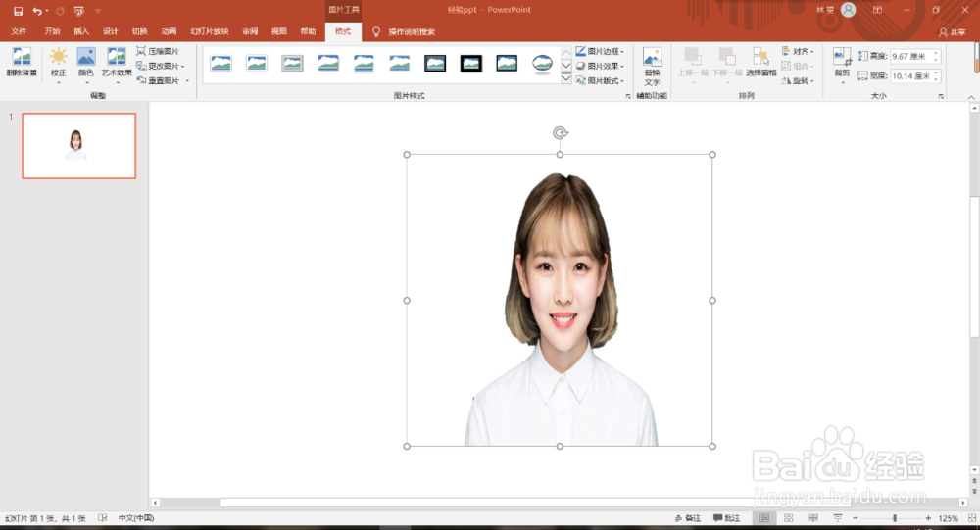Viewport: 980px width, 530px height.
Task: Toggle the Notes (备注) pane button
Action: 688,518
